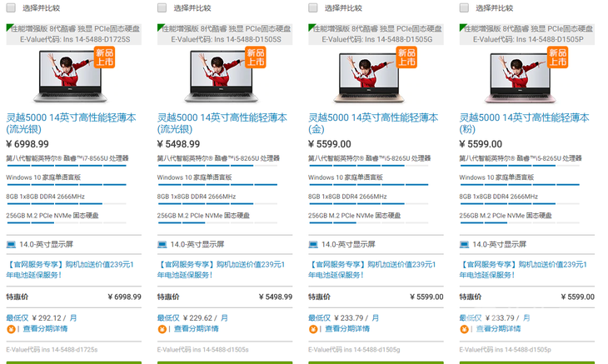608x364 pixels.
Task: Click 新品上市 badge on D1725S laptop
Action: [104, 57]
